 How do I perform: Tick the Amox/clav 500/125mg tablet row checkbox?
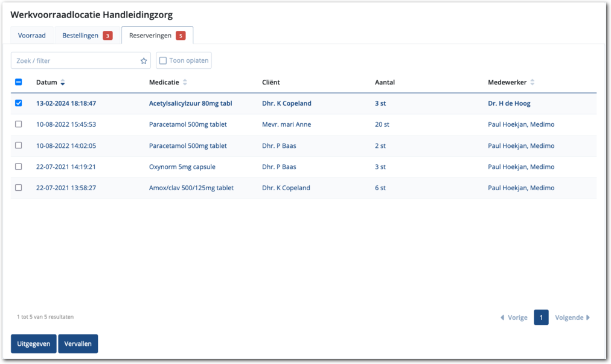click(18, 188)
